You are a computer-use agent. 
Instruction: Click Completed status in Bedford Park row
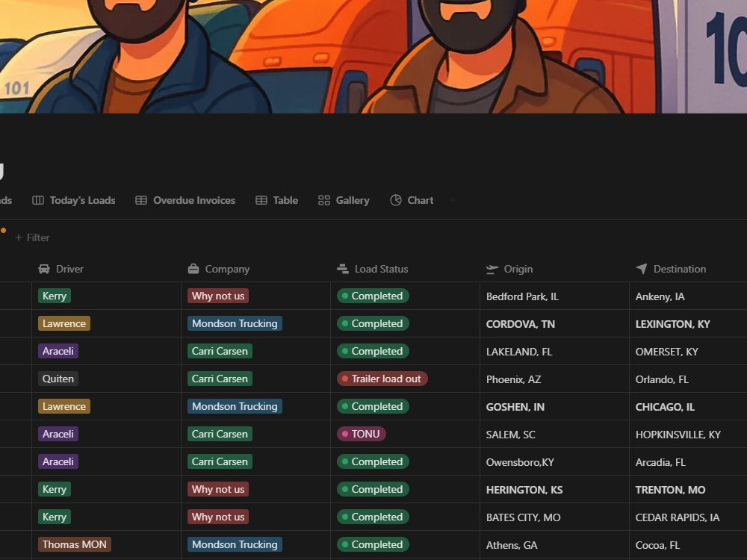pos(373,296)
